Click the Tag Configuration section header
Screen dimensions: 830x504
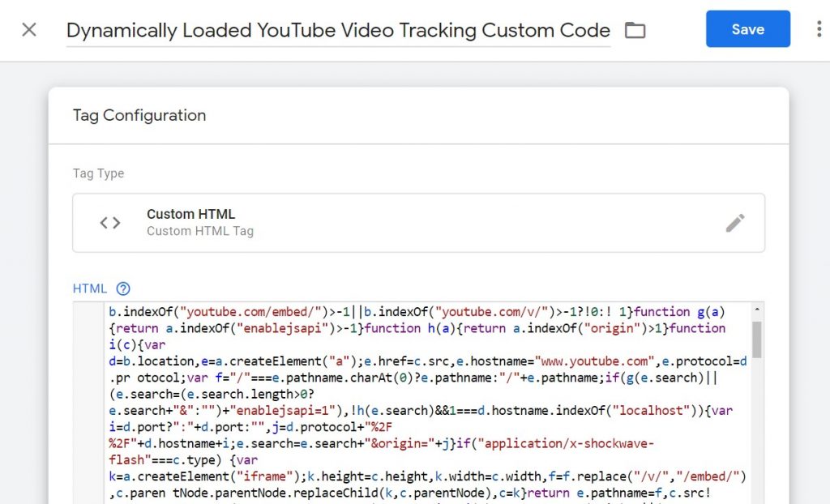[x=139, y=116]
